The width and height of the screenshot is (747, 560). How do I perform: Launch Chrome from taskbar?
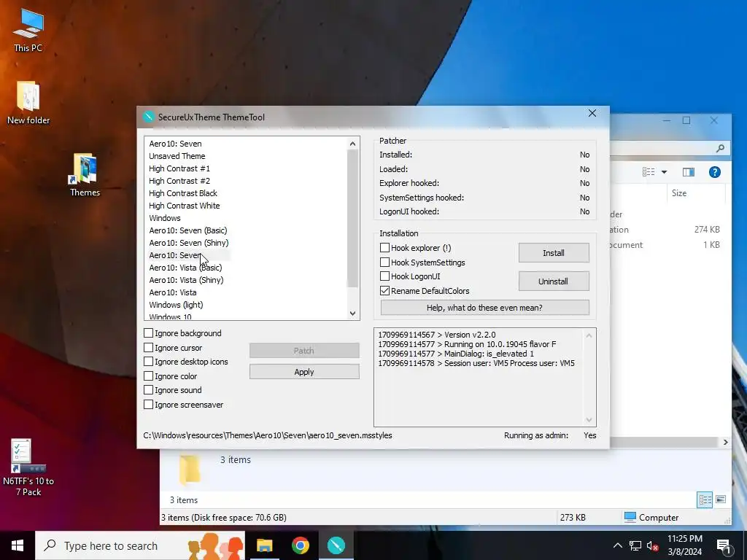tap(300, 545)
